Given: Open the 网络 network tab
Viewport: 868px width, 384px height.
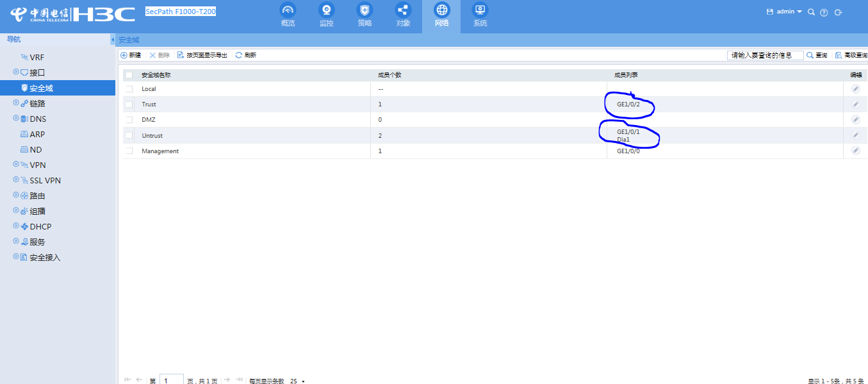Looking at the screenshot, I should pos(442,15).
